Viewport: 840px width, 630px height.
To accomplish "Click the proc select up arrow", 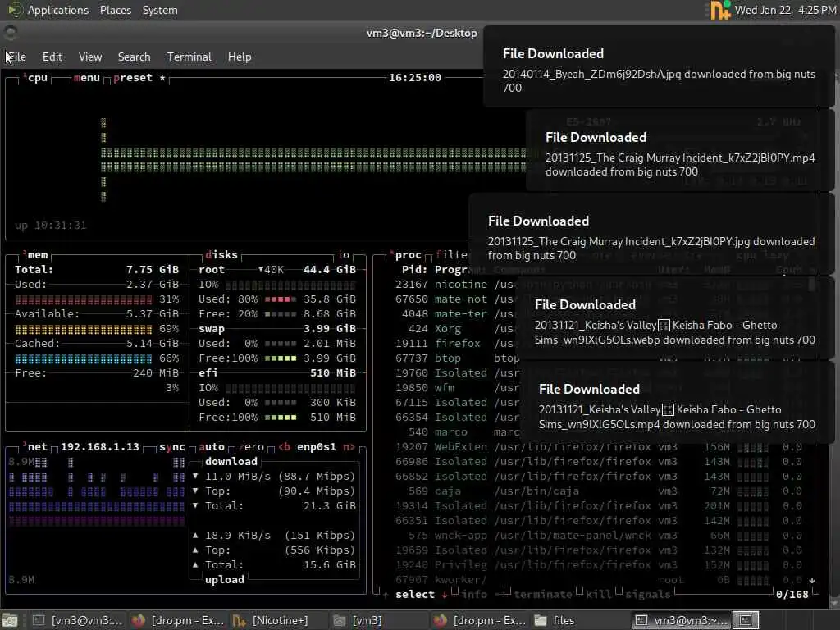I will point(386,595).
